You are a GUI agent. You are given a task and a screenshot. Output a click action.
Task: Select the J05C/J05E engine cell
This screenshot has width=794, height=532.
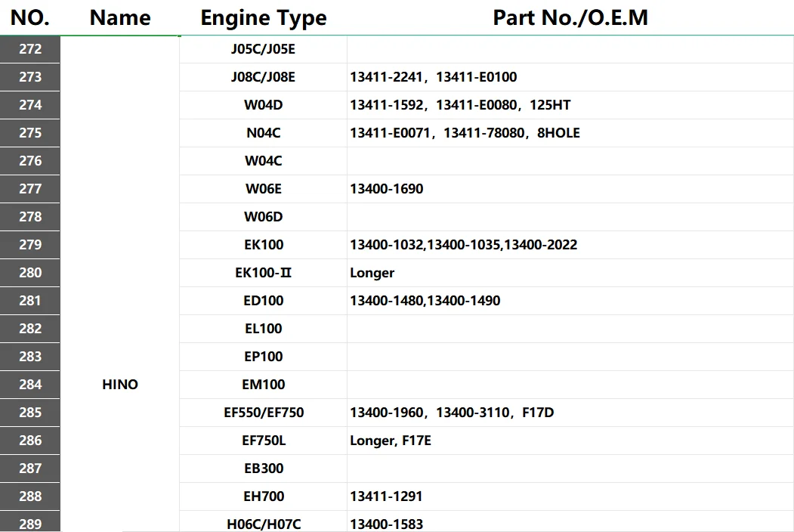click(x=264, y=49)
